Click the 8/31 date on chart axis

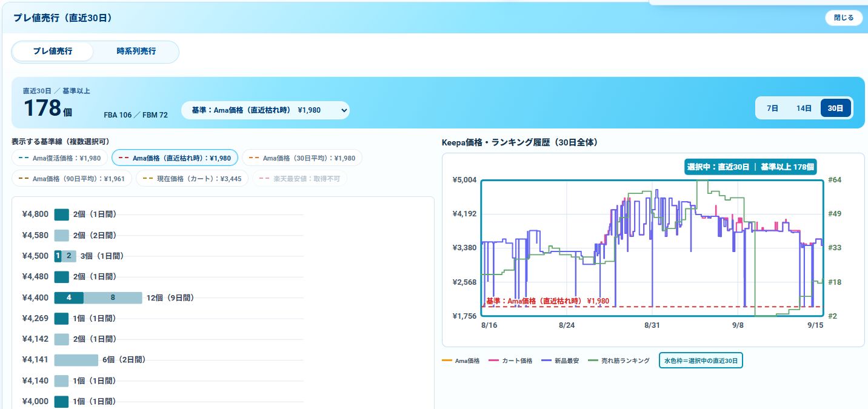(x=652, y=325)
